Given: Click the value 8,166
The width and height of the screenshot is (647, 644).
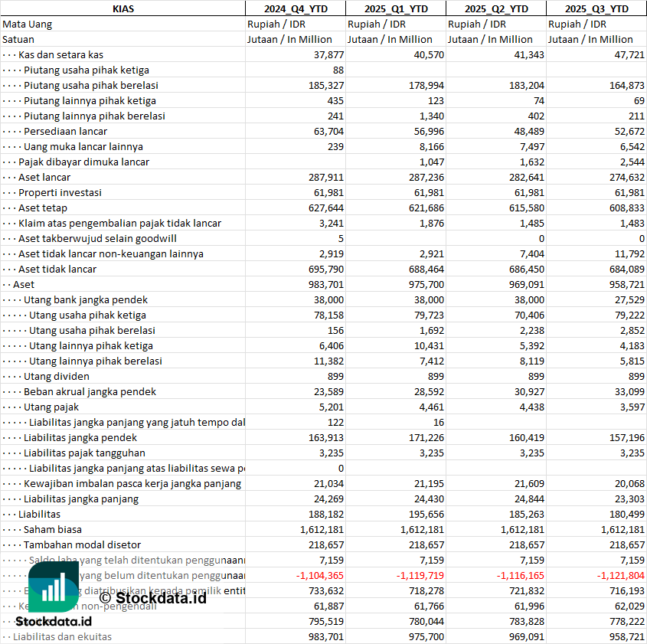Looking at the screenshot, I should point(432,146).
